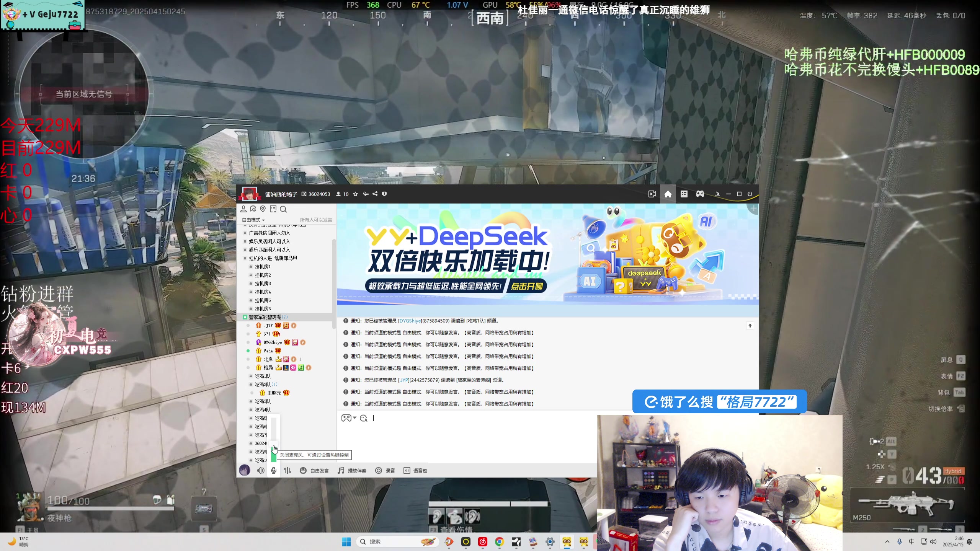Open the channel owner avatar in YY header
The height and width of the screenshot is (551, 980).
click(x=249, y=194)
